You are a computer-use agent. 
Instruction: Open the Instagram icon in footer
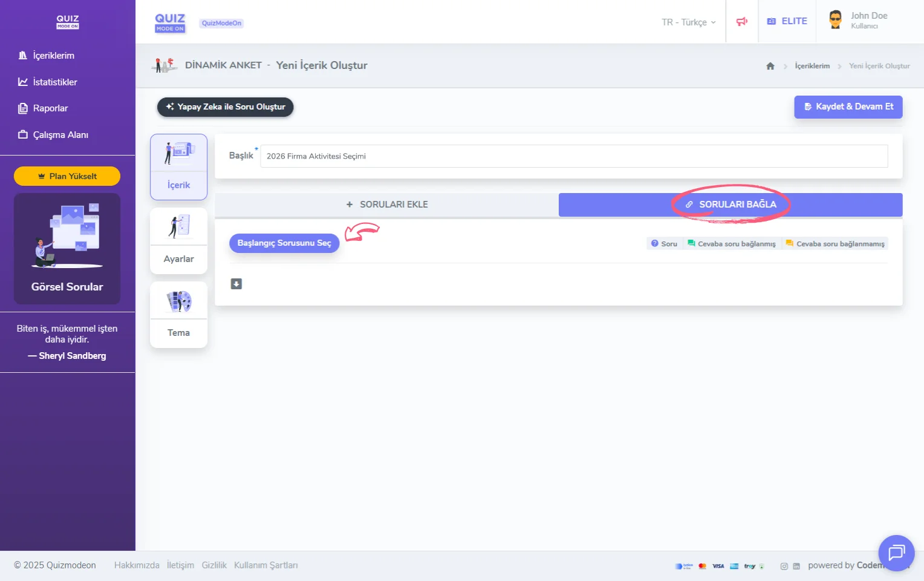point(784,566)
